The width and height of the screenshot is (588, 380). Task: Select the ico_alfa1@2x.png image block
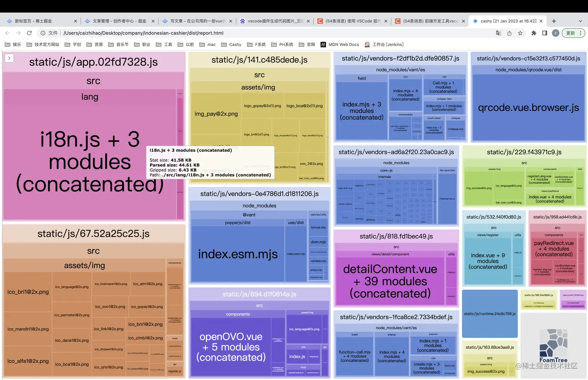click(28, 361)
